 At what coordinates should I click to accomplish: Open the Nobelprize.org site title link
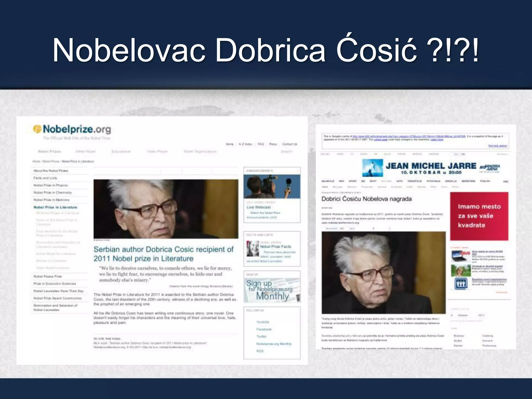click(77, 129)
